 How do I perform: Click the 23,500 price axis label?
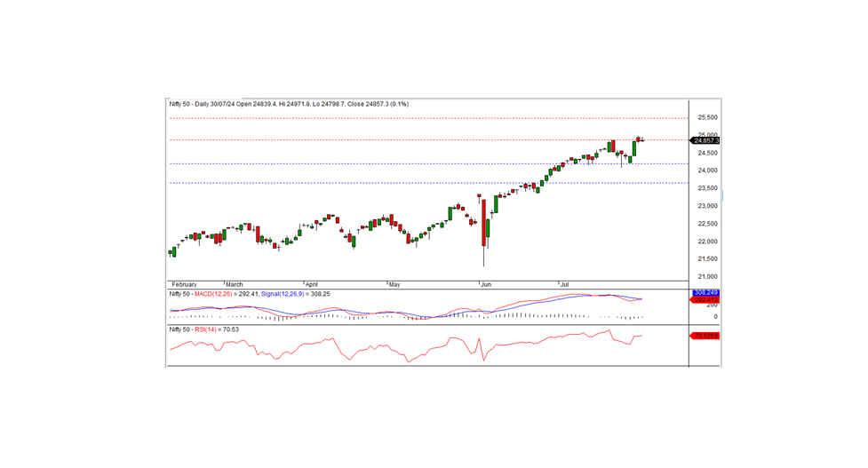point(707,188)
